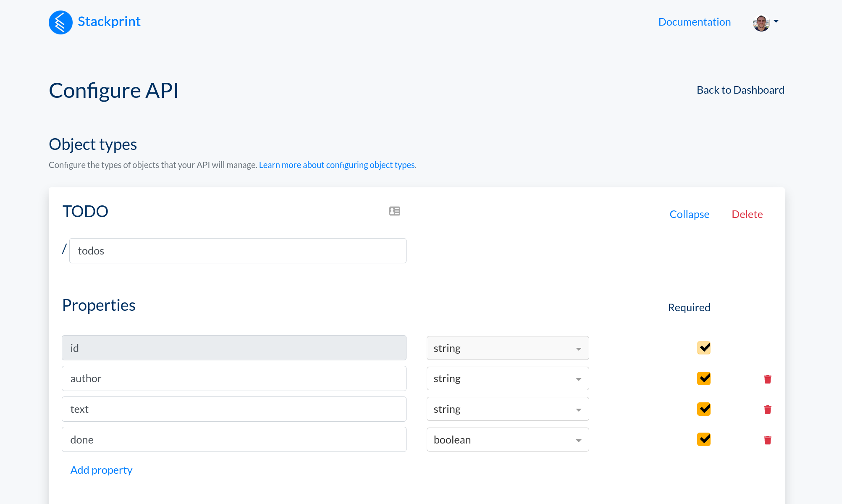Toggle required checkbox for text property
The width and height of the screenshot is (842, 504).
[703, 409]
